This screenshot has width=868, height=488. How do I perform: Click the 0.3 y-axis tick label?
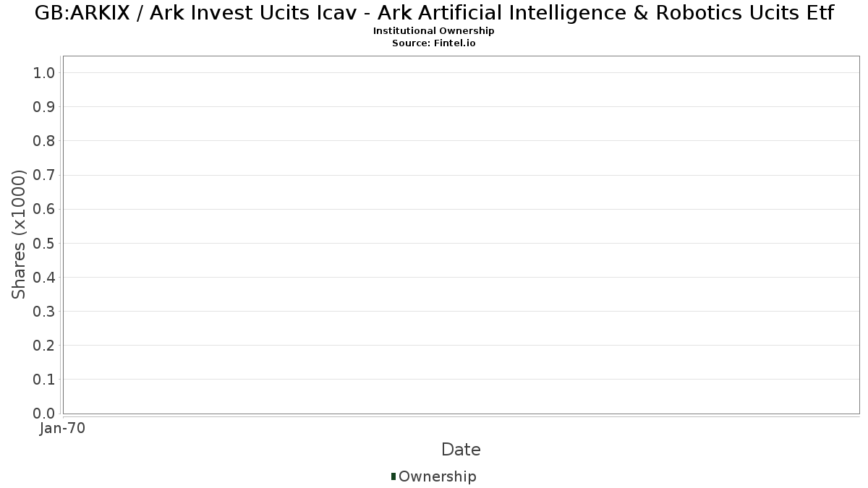[x=44, y=312]
